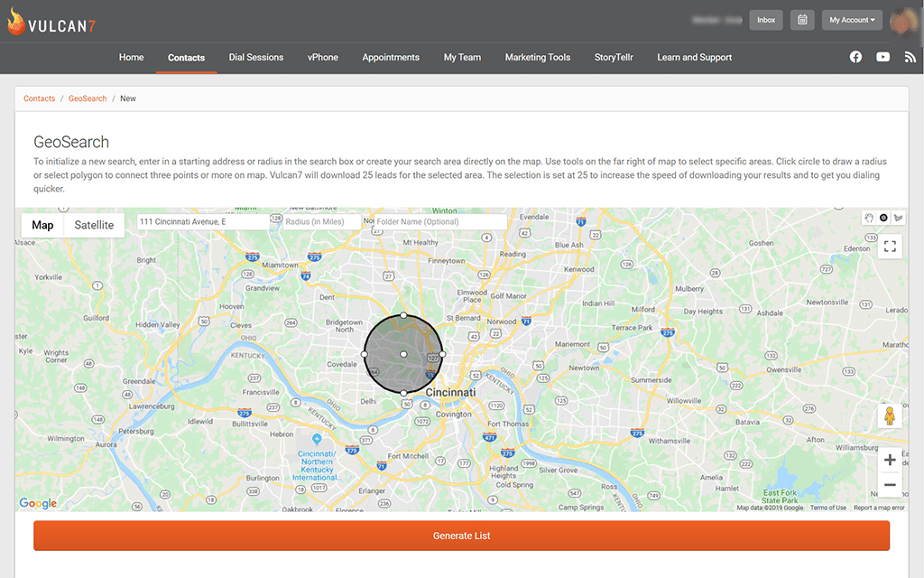This screenshot has height=578, width=924.
Task: Click the Generate List button
Action: 461,536
